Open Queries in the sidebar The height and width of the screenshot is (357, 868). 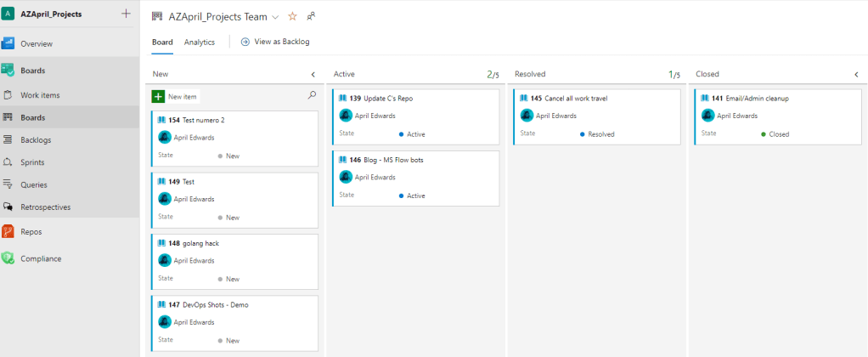point(34,184)
